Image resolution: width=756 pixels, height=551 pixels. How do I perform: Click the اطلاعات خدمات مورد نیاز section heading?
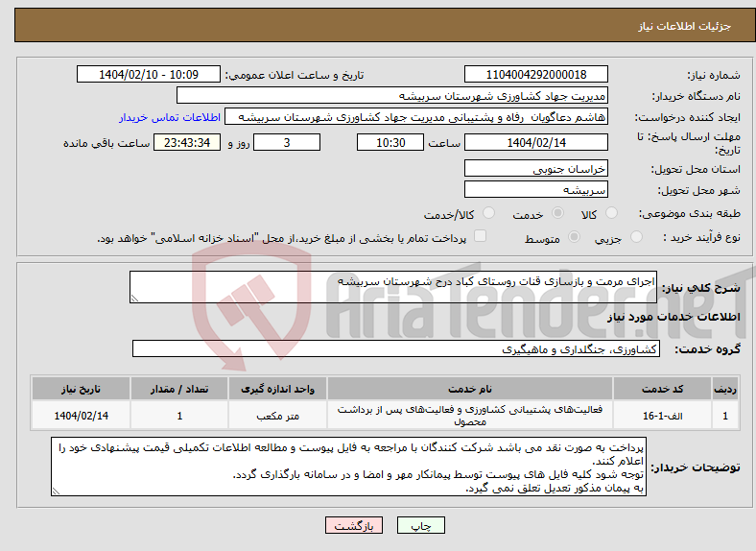coord(673,317)
